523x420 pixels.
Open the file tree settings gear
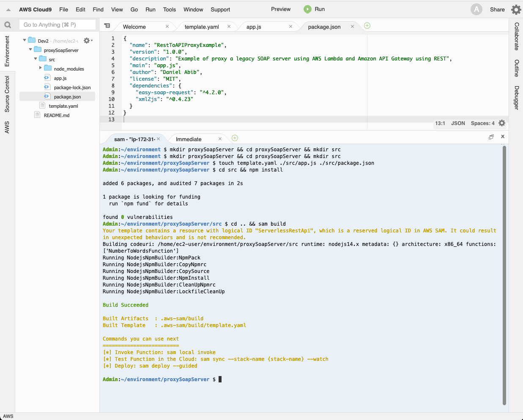[x=87, y=41]
